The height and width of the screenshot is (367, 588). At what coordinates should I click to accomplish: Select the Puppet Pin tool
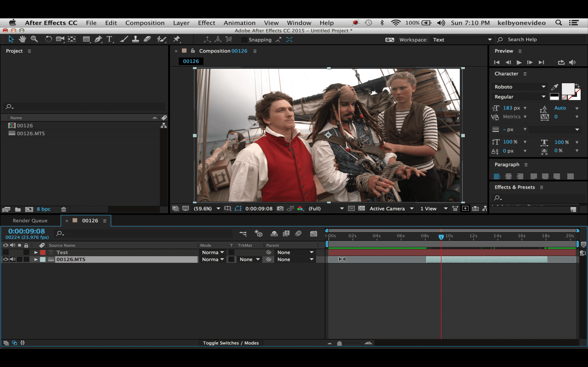pyautogui.click(x=177, y=39)
